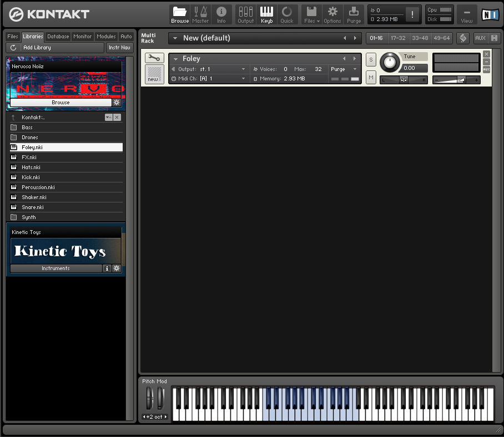The width and height of the screenshot is (504, 437).
Task: Load next multi preset arrow
Action: (355, 38)
